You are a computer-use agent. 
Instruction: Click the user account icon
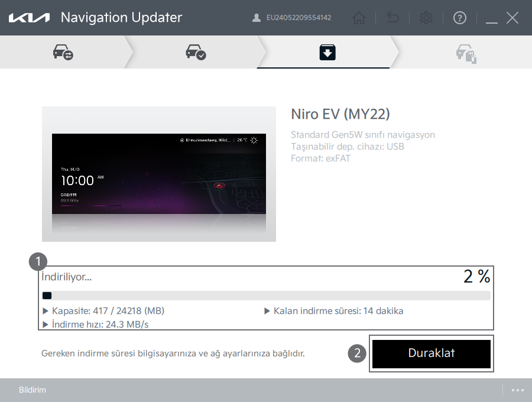pyautogui.click(x=257, y=18)
